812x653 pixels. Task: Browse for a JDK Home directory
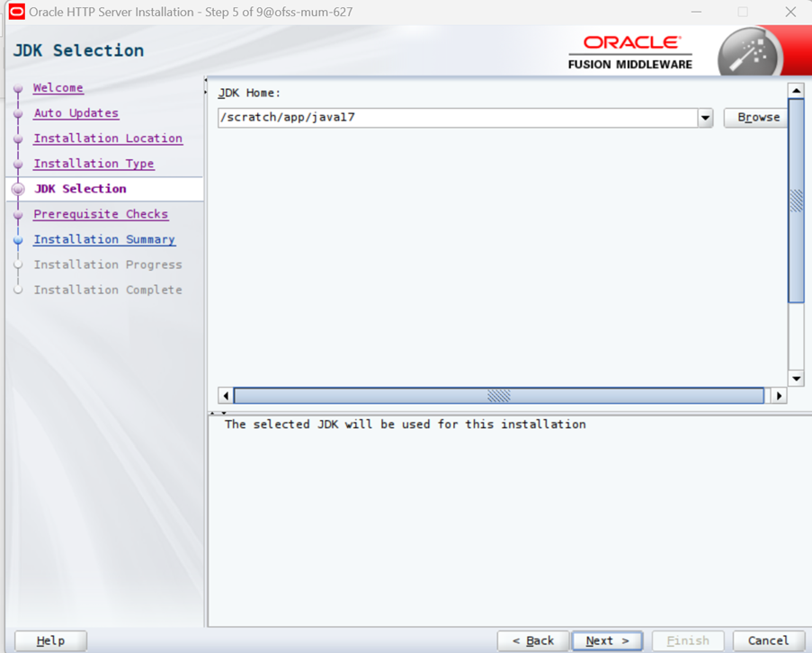pyautogui.click(x=758, y=118)
